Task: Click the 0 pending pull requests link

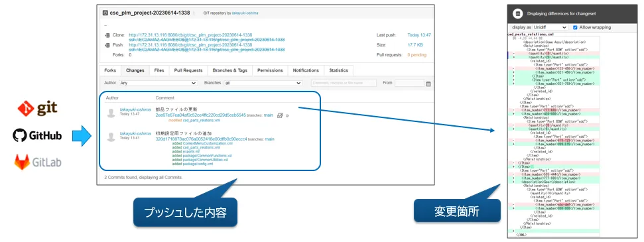Action: coord(417,54)
